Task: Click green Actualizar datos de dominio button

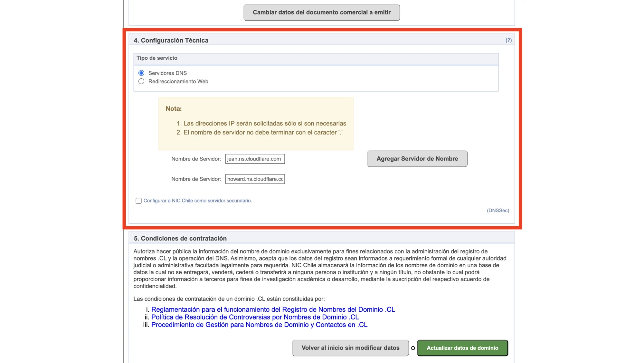Action: (x=462, y=348)
